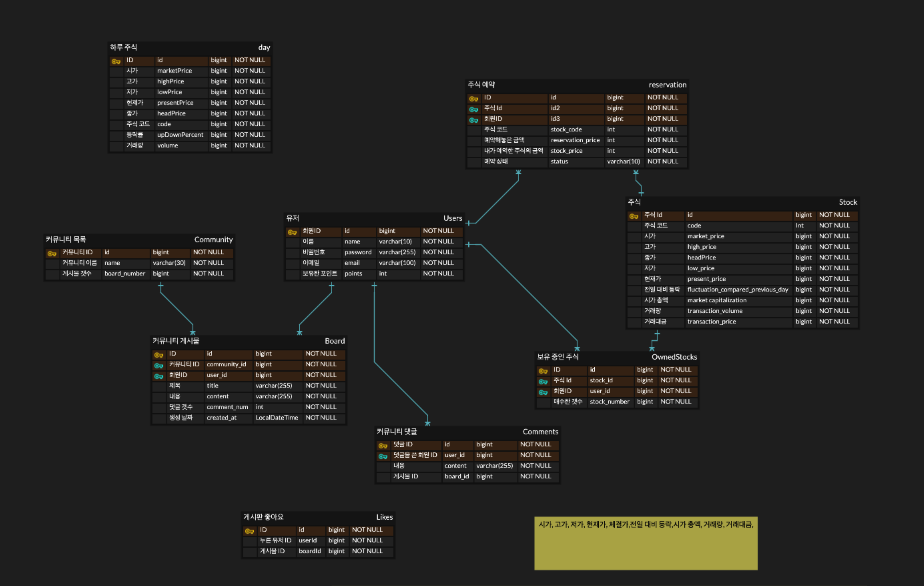Viewport: 924px width, 586px height.
Task: Click the primary key icon in Community table
Action: pos(52,253)
